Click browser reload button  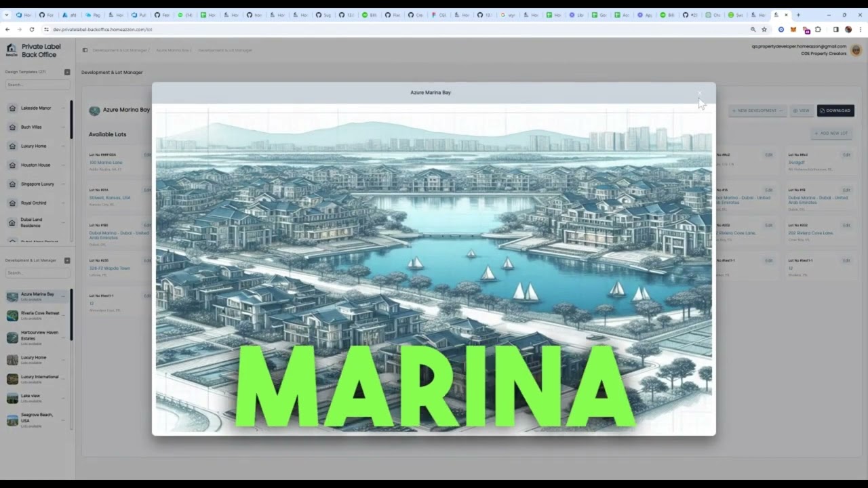tap(33, 29)
